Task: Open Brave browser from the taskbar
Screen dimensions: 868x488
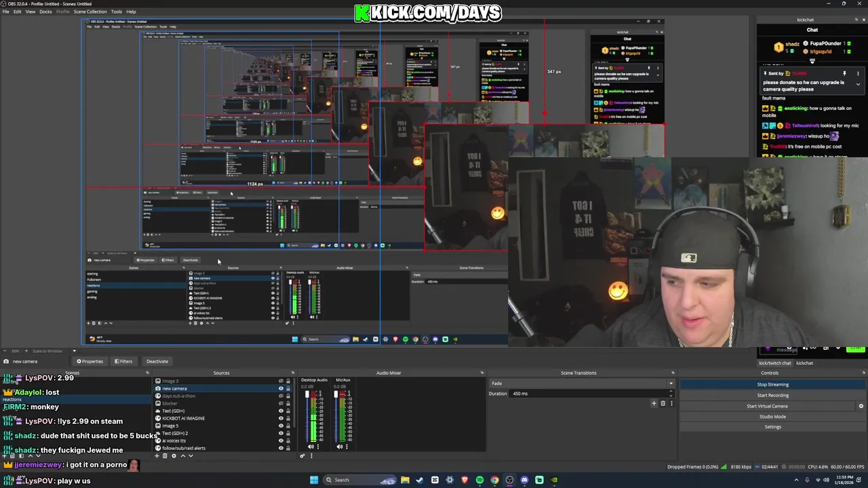Action: (x=465, y=480)
